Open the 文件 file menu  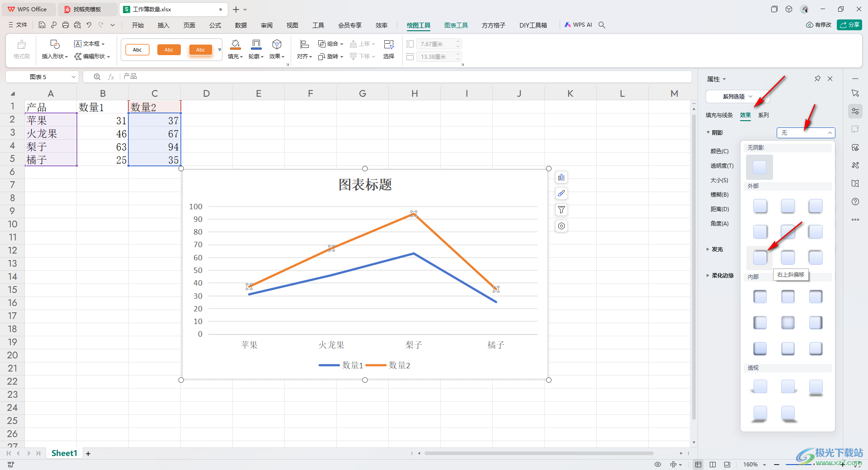[x=18, y=25]
